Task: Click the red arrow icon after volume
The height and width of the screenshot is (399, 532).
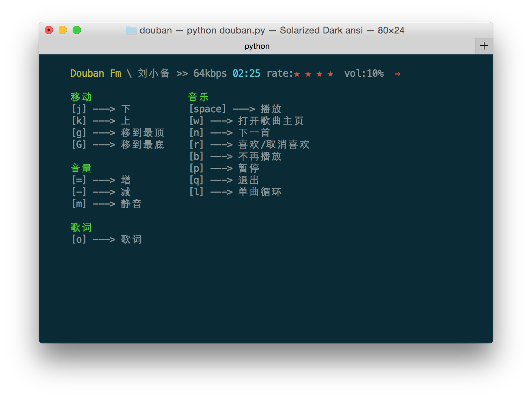Action: pyautogui.click(x=397, y=74)
